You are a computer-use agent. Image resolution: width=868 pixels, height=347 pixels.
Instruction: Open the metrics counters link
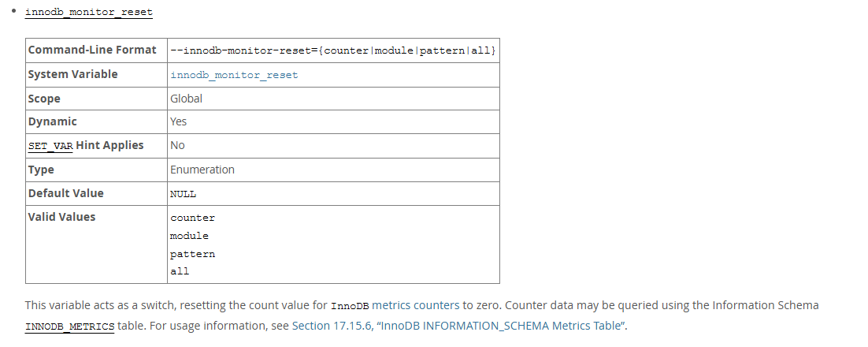tap(415, 305)
